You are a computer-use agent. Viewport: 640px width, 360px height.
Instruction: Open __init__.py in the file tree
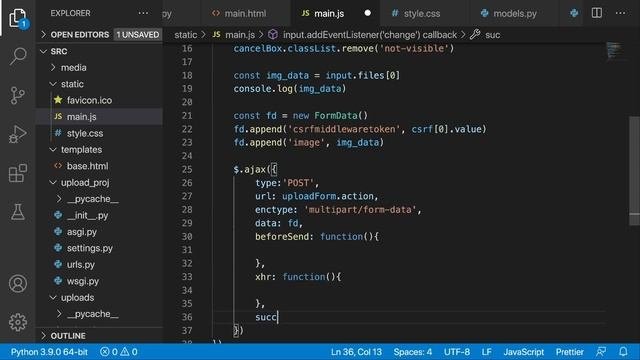point(87,216)
